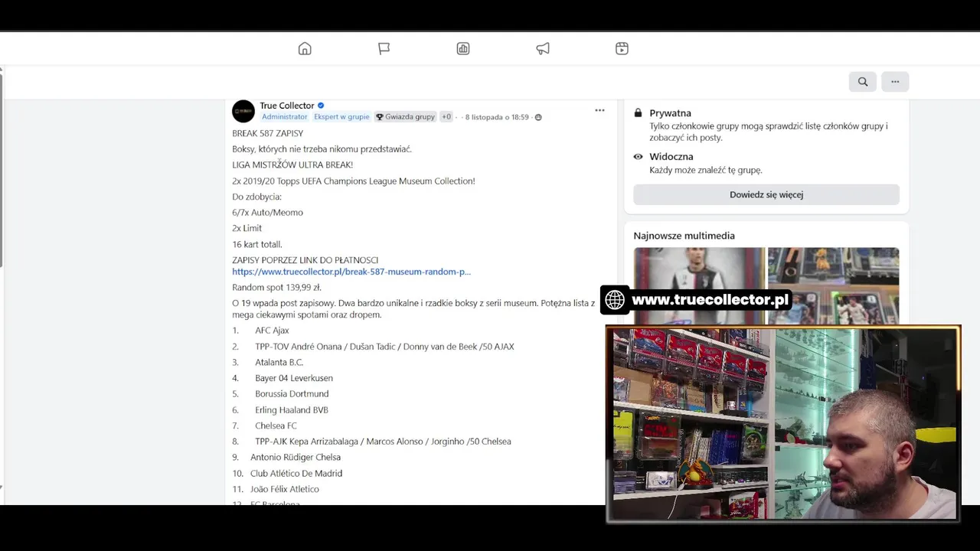Click the Najnowsze multimedia heading

coord(684,236)
